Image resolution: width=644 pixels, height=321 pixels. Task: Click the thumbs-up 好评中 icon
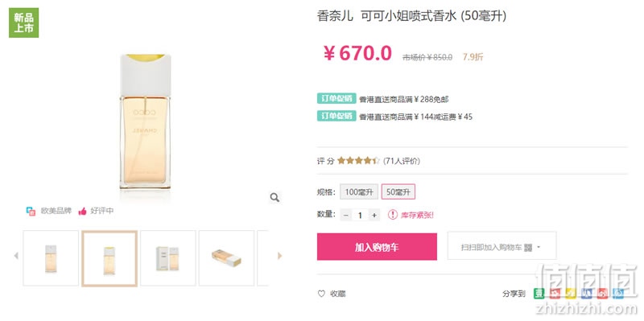(83, 211)
